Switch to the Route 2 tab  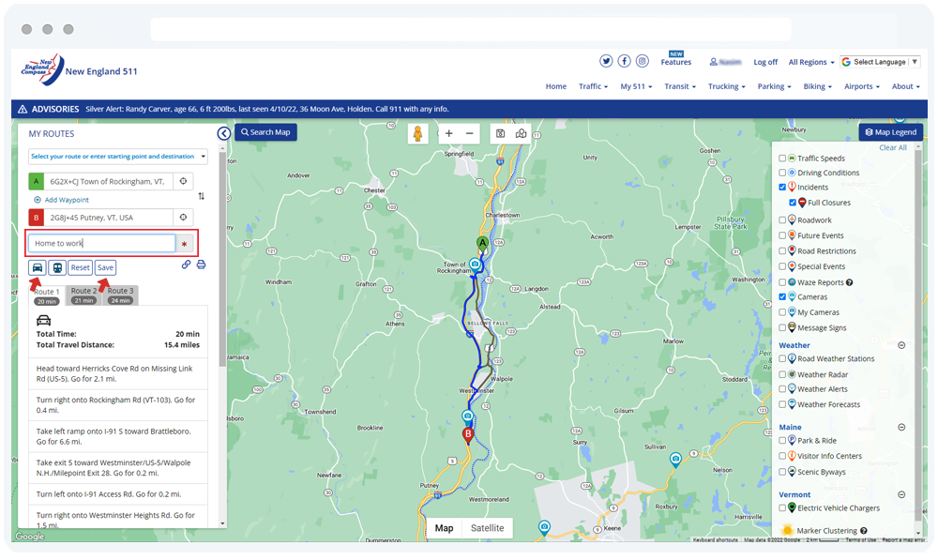[83, 295]
